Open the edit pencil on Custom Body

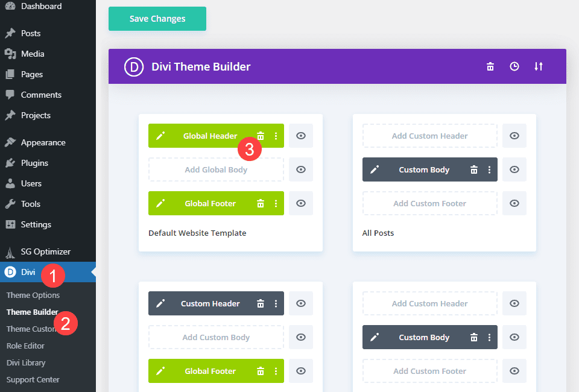pos(375,169)
